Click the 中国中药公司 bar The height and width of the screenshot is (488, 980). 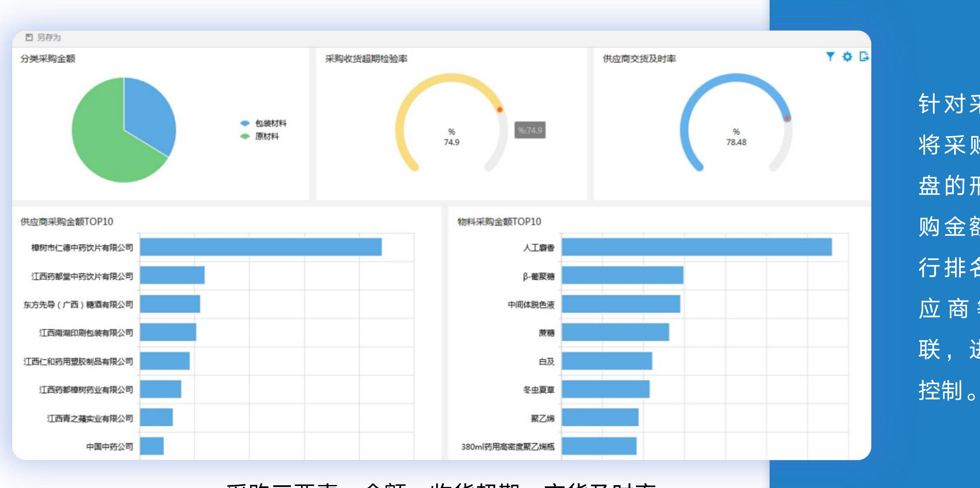(152, 446)
